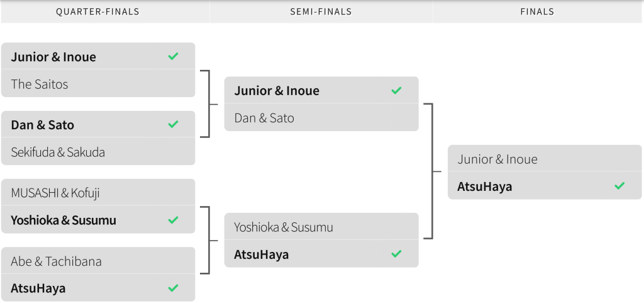
Task: Click the bracket connector joining top quarter-finals
Action: point(209,104)
